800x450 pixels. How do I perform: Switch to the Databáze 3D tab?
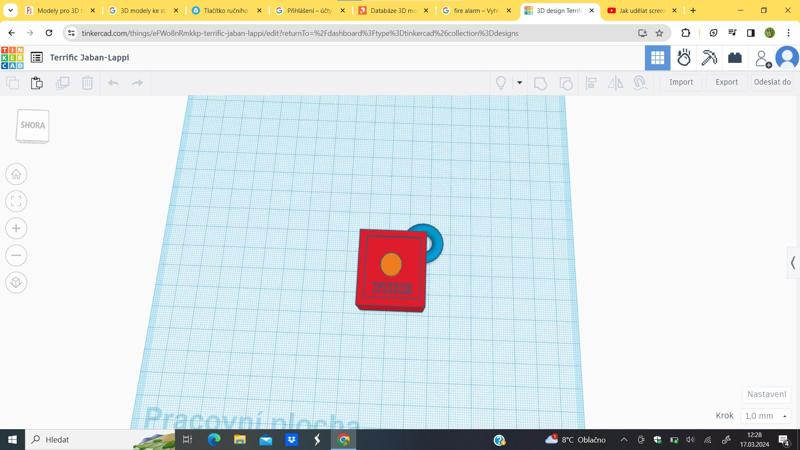393,11
